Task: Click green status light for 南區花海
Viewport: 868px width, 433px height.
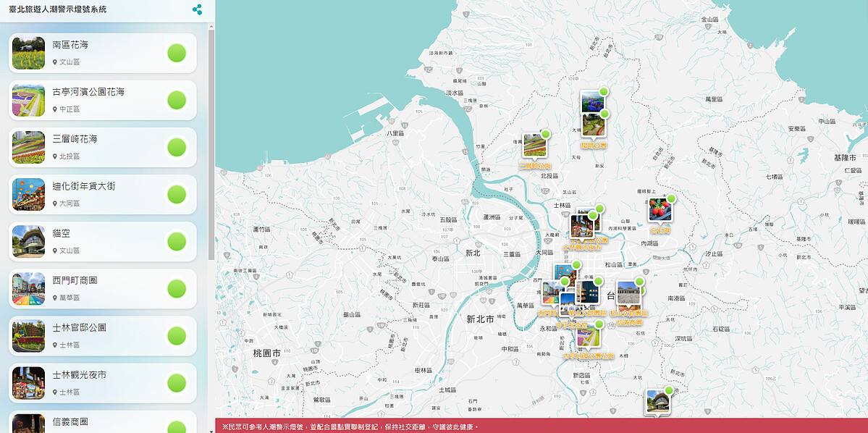Action: pyautogui.click(x=177, y=53)
